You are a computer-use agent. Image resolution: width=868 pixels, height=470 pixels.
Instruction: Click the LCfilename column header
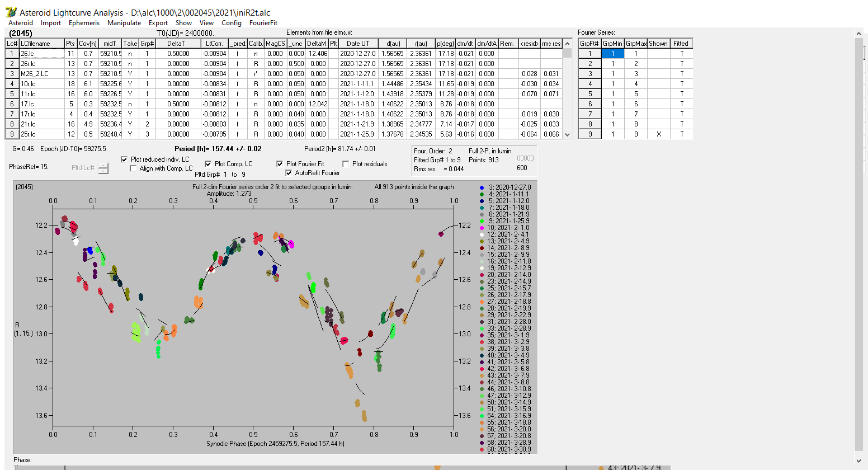[41, 44]
